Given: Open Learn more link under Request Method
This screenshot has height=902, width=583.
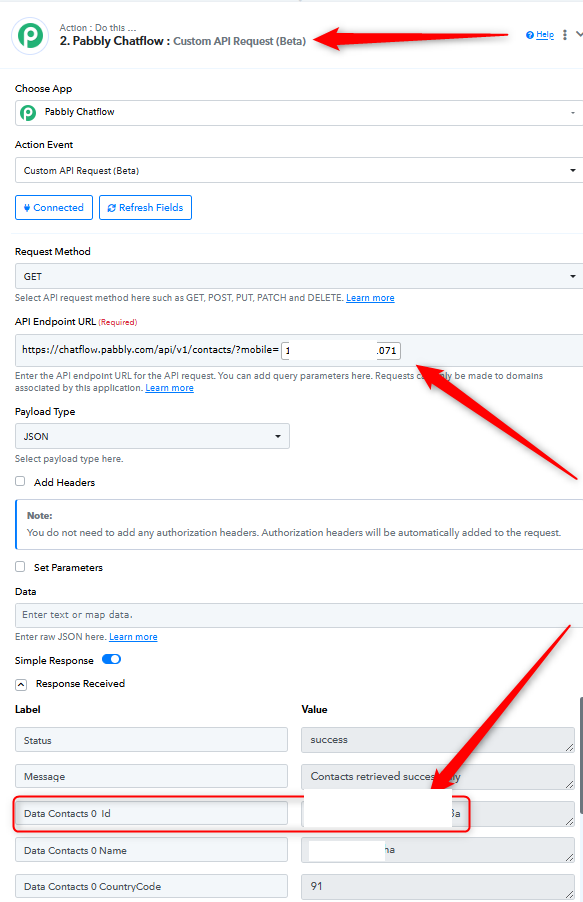Looking at the screenshot, I should [370, 297].
